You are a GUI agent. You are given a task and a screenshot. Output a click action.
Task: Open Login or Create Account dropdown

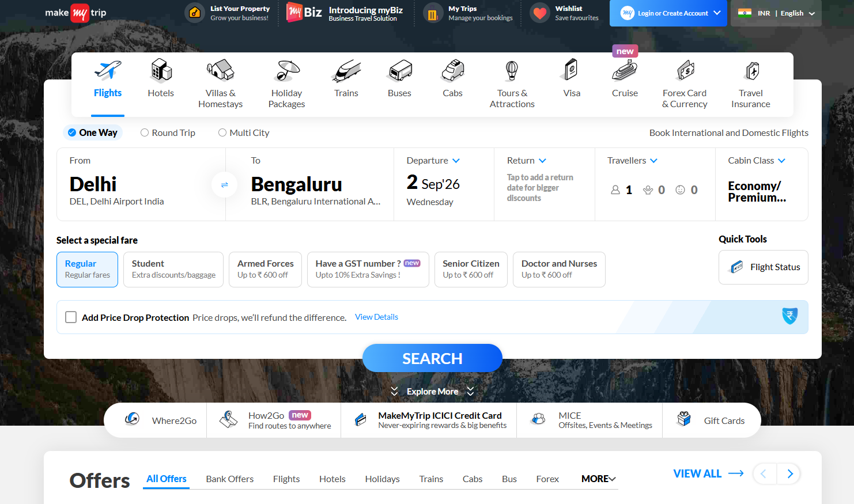coord(668,13)
